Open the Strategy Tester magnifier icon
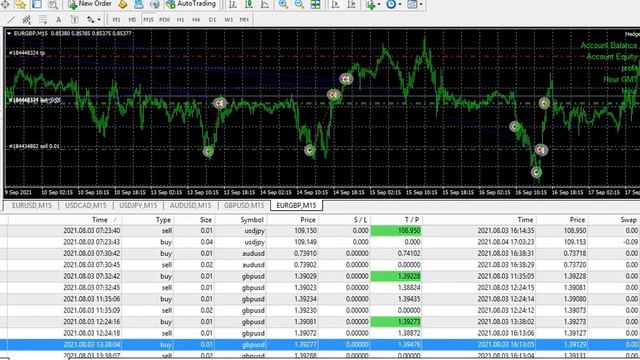The width and height of the screenshot is (640, 360). pyautogui.click(x=53, y=4)
